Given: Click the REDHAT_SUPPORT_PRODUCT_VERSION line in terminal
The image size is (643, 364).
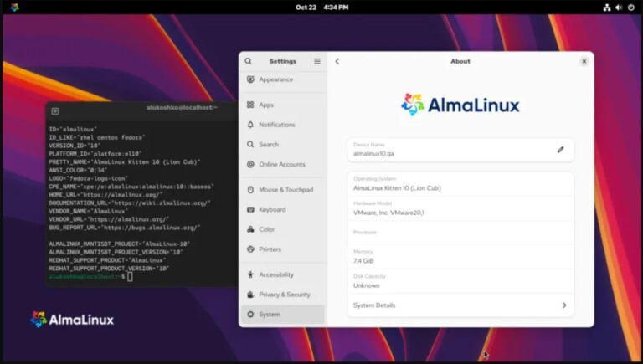Looking at the screenshot, I should click(x=109, y=269).
